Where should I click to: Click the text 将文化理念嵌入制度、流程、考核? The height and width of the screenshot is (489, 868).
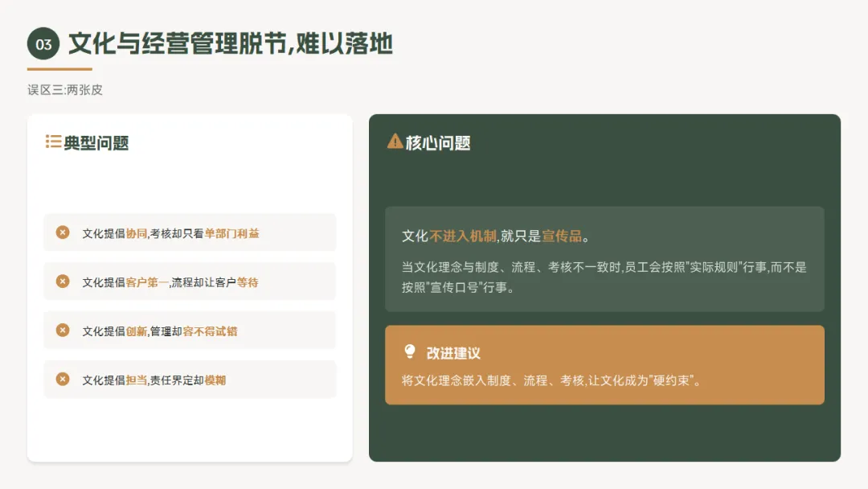[x=552, y=380]
